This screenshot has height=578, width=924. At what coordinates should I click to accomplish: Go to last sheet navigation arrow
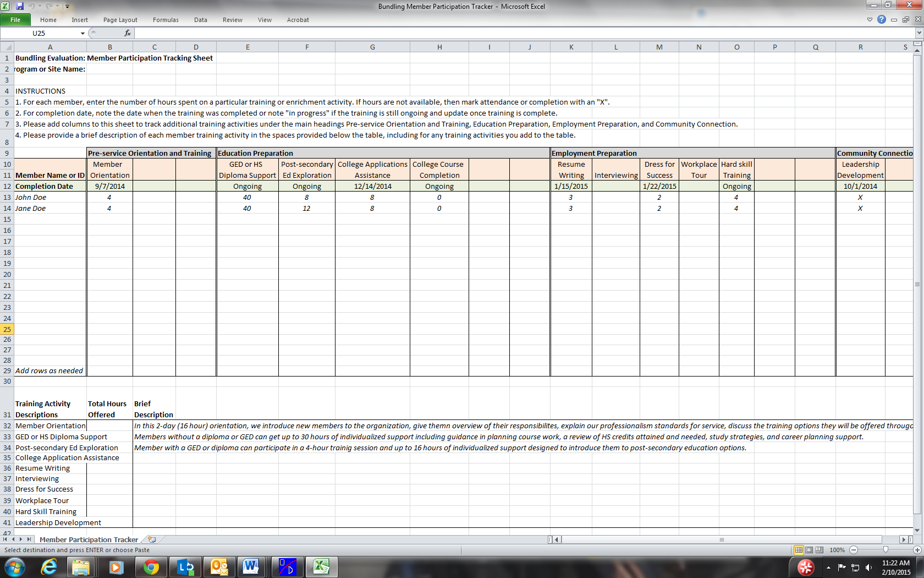[29, 539]
